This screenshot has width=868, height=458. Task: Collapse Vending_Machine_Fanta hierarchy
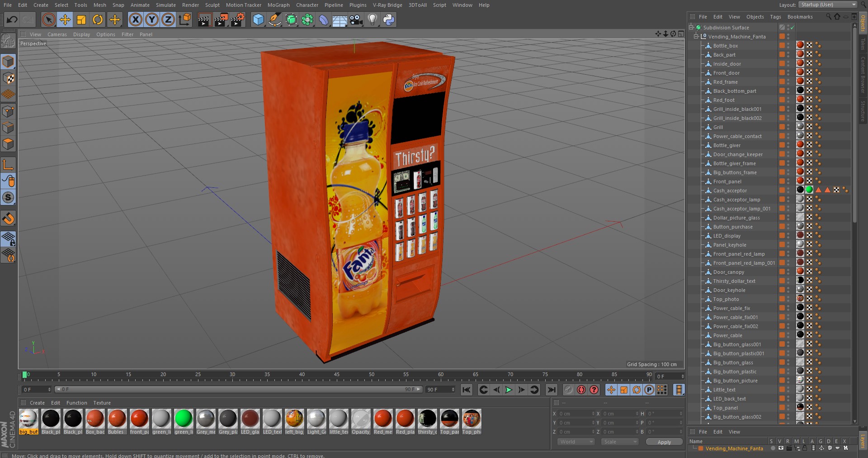tap(697, 37)
